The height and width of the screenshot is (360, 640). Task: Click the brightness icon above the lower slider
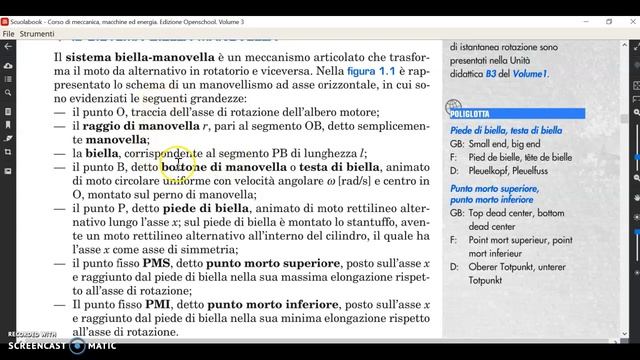pos(637,217)
